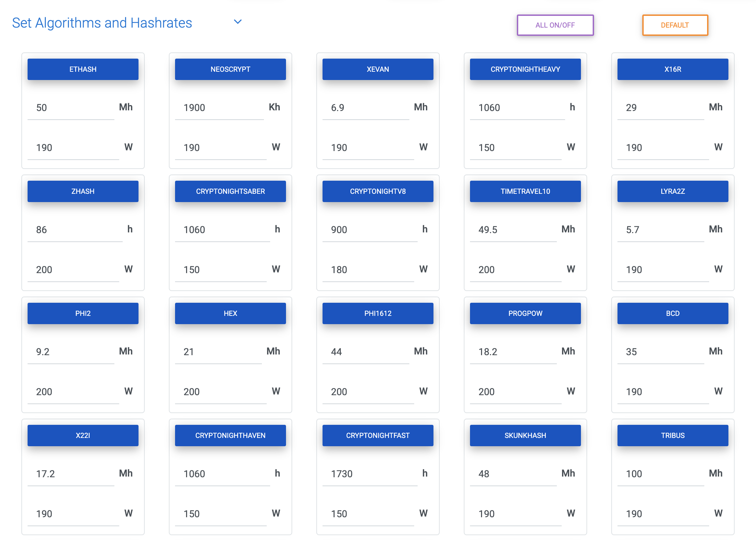756x540 pixels.
Task: Edit CRYPTONIGHTHEAVY power field showing 150
Action: click(516, 148)
